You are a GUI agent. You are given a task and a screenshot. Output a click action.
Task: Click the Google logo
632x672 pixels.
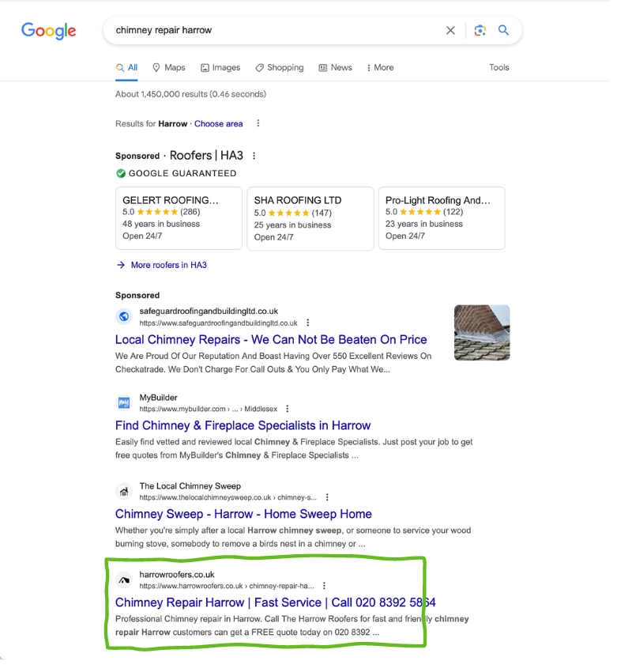(x=49, y=31)
